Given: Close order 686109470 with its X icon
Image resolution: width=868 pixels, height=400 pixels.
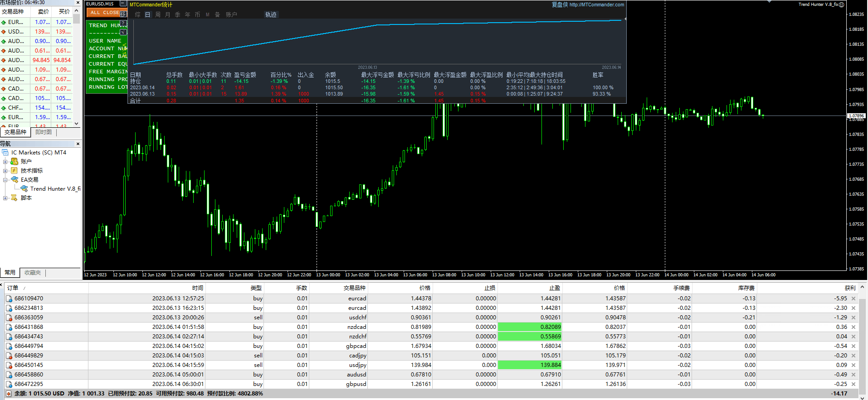Looking at the screenshot, I should click(x=853, y=299).
